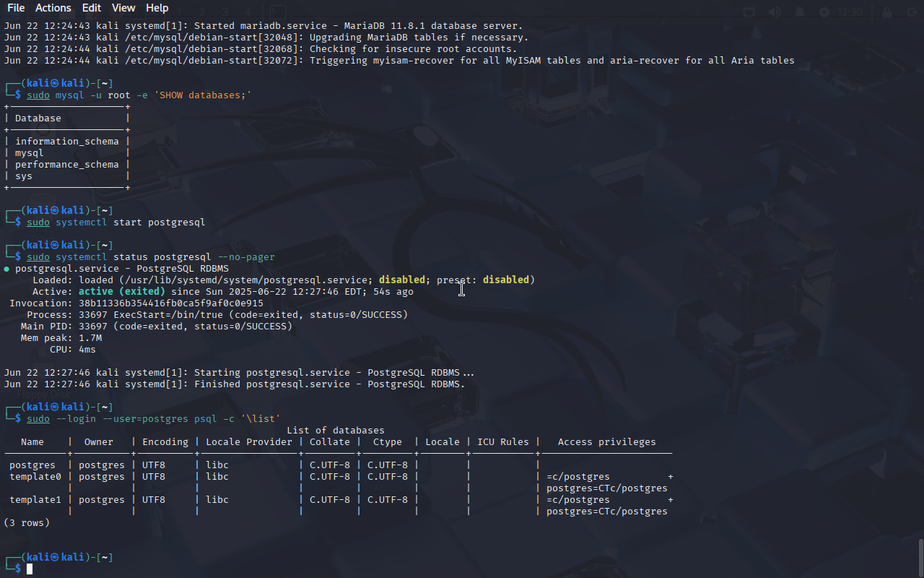This screenshot has height=578, width=924.
Task: Click the Invocation ID '38b11336b354416fb0ca5f9af0c0e915'
Action: [x=171, y=303]
